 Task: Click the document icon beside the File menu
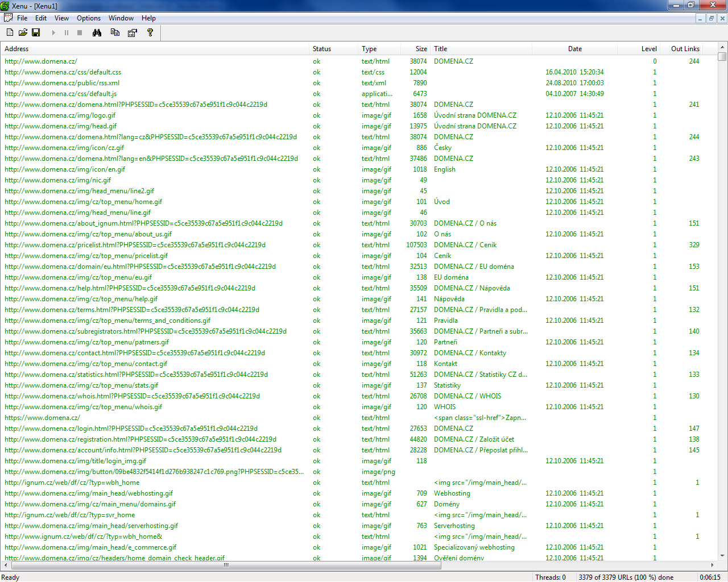8,18
